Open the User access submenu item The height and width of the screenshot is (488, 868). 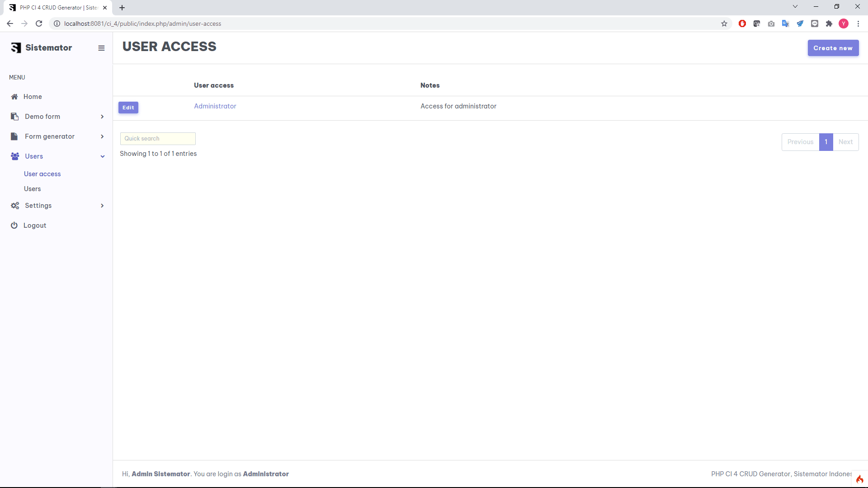pyautogui.click(x=42, y=174)
